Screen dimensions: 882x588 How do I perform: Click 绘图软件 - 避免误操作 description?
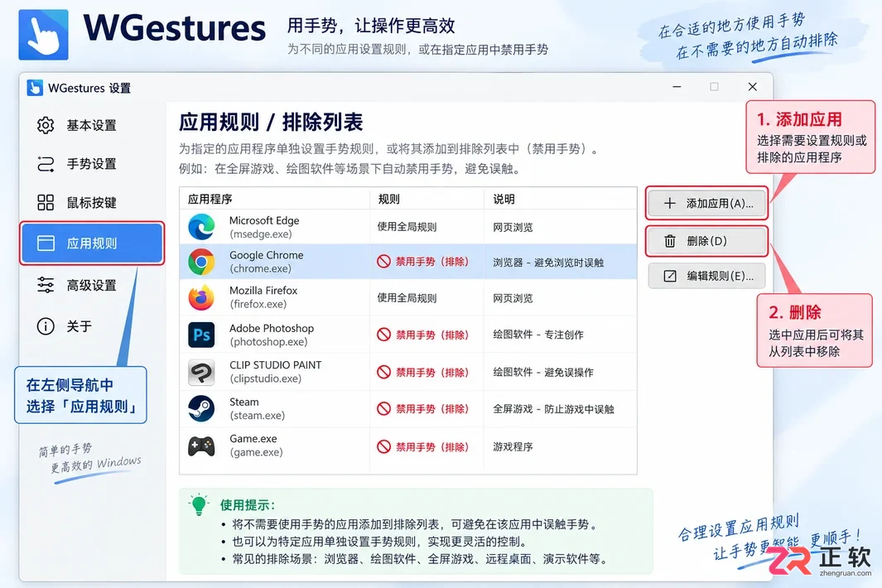(543, 372)
